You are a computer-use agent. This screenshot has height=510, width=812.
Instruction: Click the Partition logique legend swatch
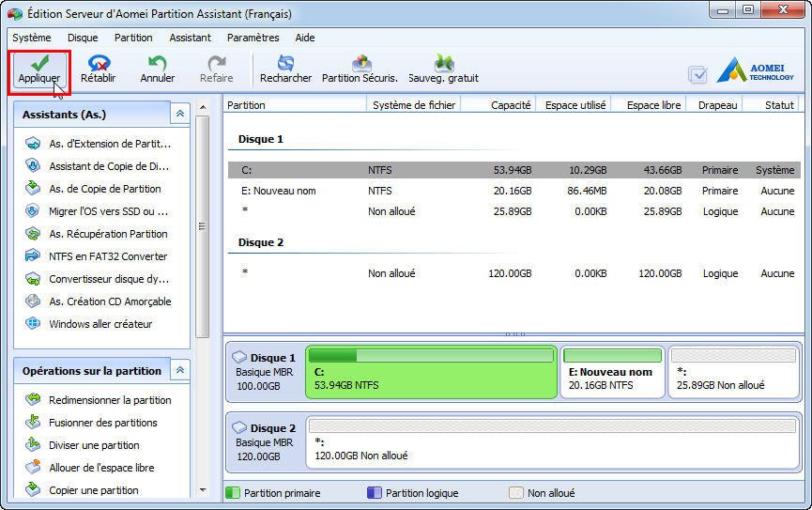click(374, 492)
